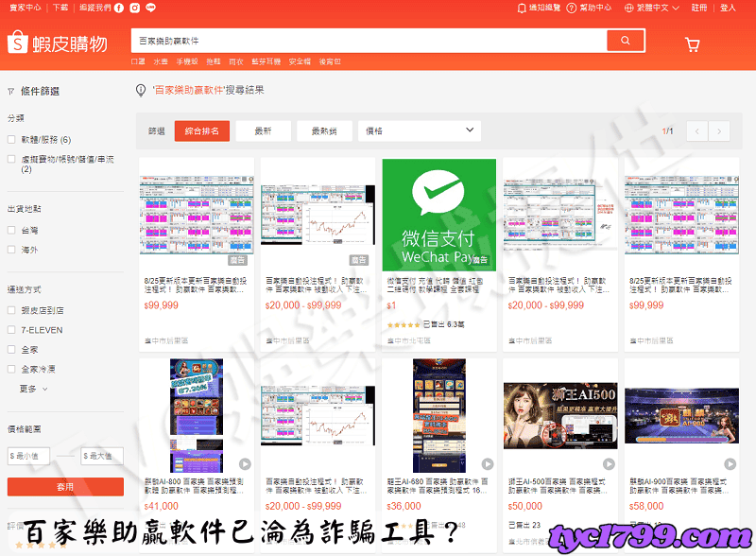The width and height of the screenshot is (756, 556).
Task: Click suggested keyword 雨衣
Action: (x=236, y=61)
